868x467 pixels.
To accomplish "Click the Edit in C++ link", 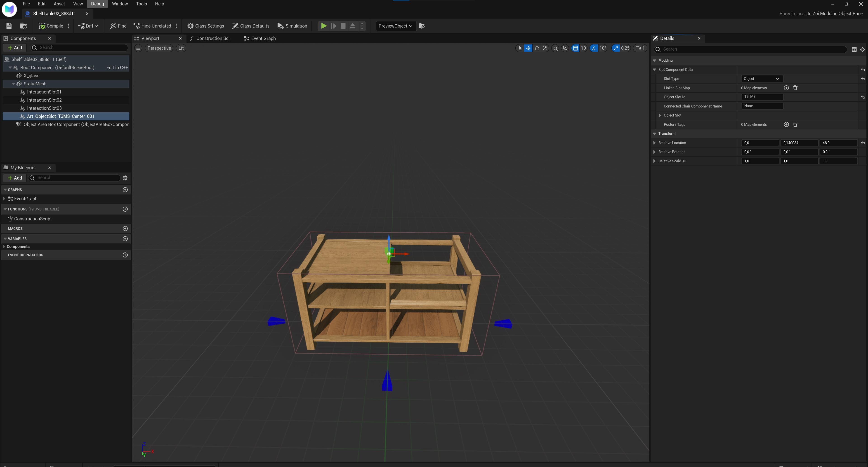I will click(117, 68).
